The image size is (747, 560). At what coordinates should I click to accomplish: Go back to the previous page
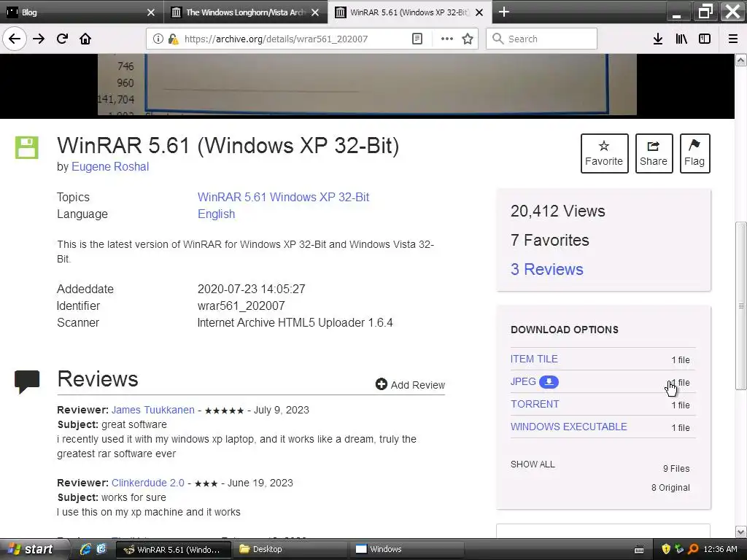pyautogui.click(x=15, y=39)
